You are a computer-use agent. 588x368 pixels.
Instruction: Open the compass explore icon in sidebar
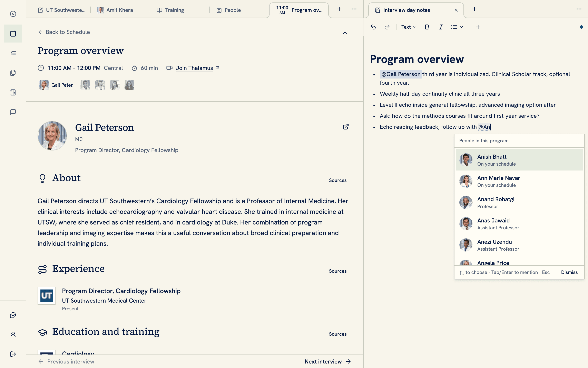[x=13, y=14]
